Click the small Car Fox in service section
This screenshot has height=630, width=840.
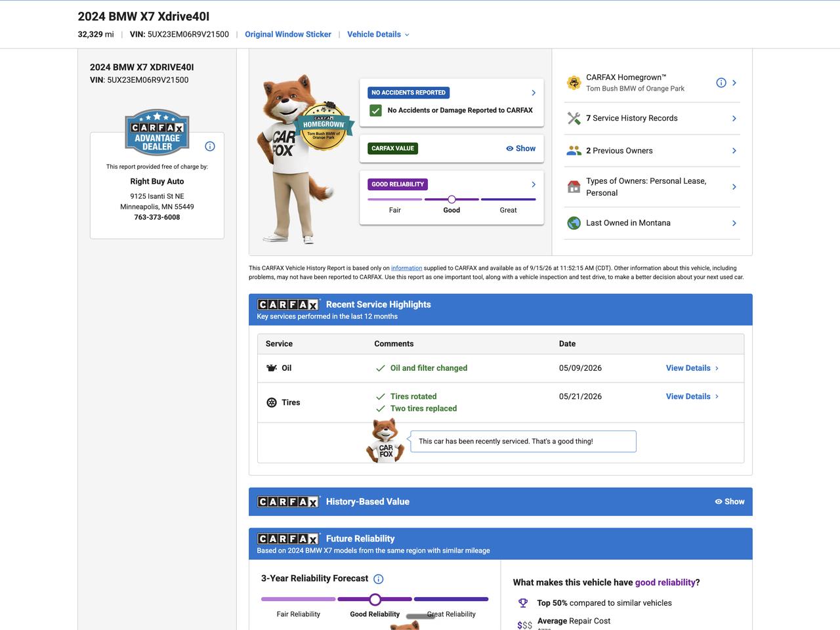tap(385, 440)
